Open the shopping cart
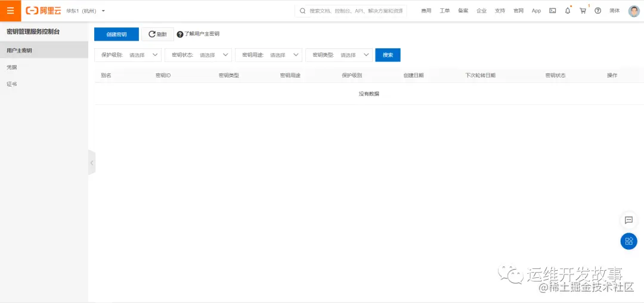This screenshot has height=303, width=644. click(x=583, y=11)
